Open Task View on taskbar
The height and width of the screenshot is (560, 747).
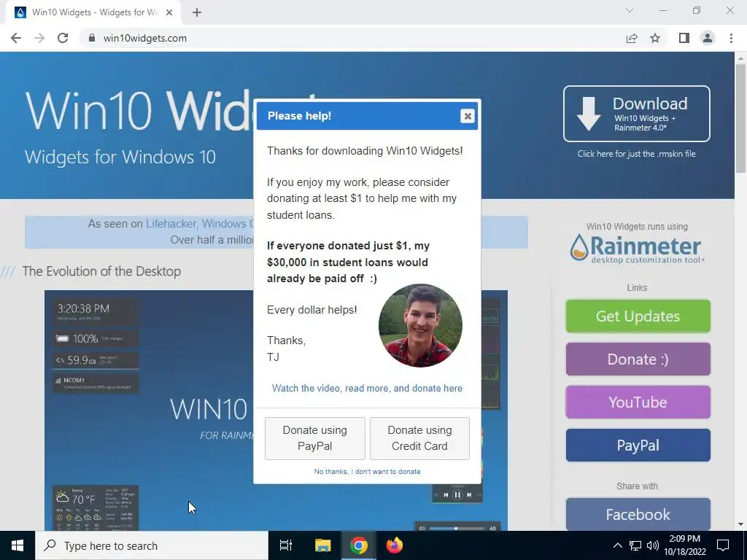point(286,545)
